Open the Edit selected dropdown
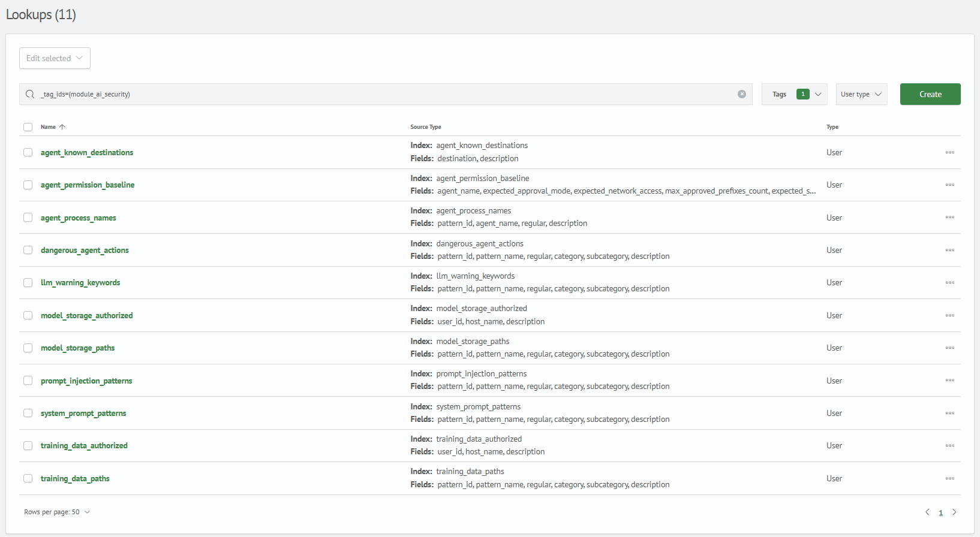Image resolution: width=980 pixels, height=537 pixels. [x=55, y=58]
